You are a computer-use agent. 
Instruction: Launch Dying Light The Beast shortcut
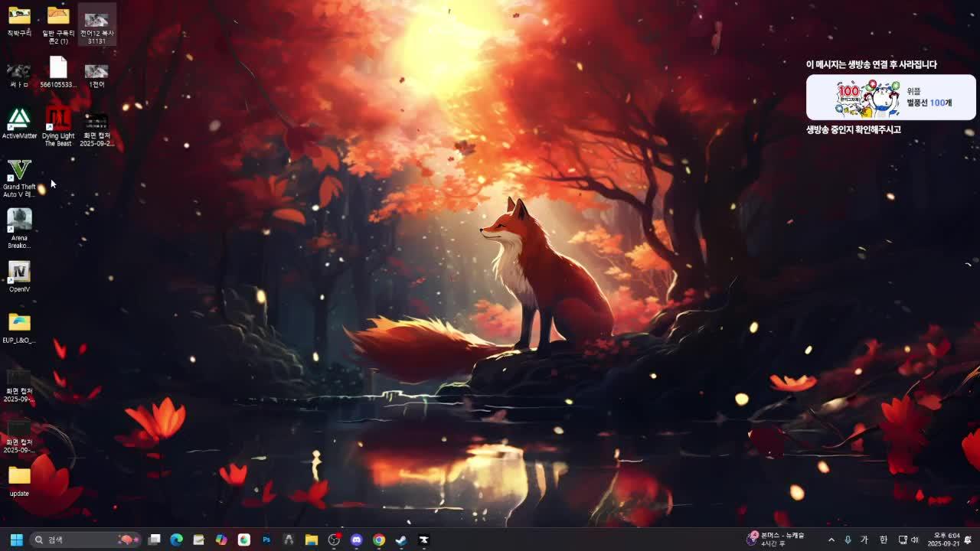[x=58, y=126]
